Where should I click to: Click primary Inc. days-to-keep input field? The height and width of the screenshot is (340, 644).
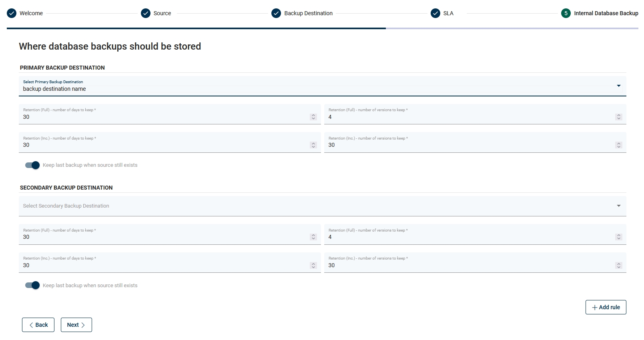click(x=164, y=145)
